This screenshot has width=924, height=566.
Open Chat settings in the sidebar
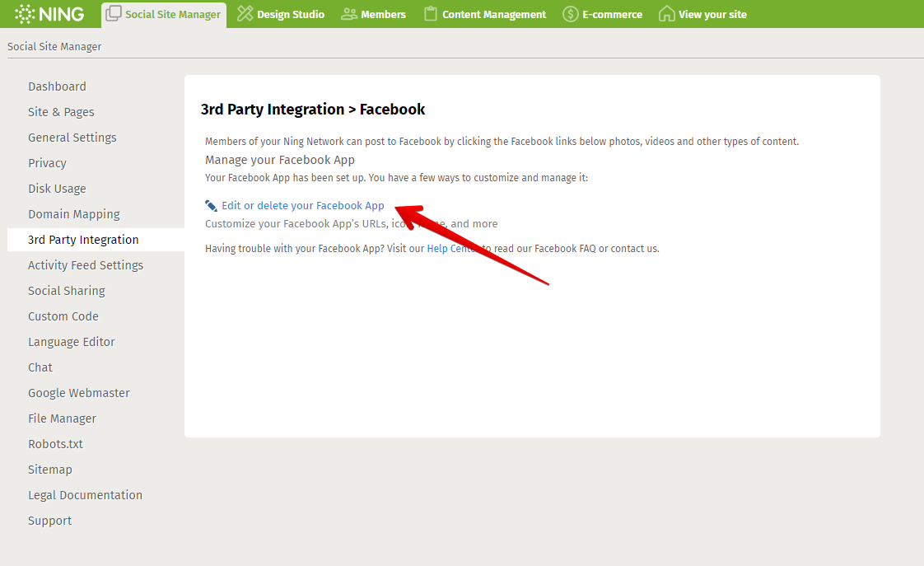40,367
